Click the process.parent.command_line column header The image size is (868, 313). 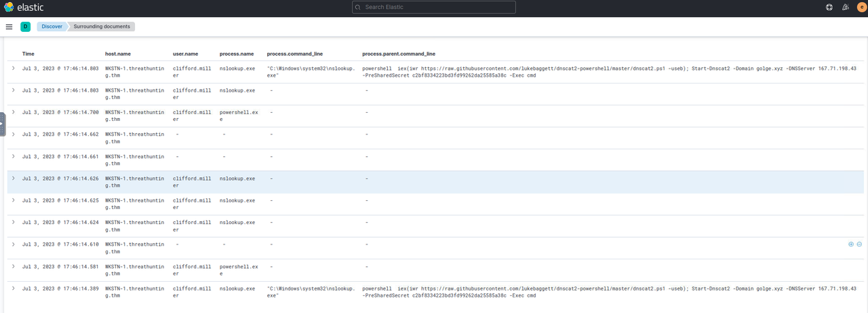[x=399, y=54]
